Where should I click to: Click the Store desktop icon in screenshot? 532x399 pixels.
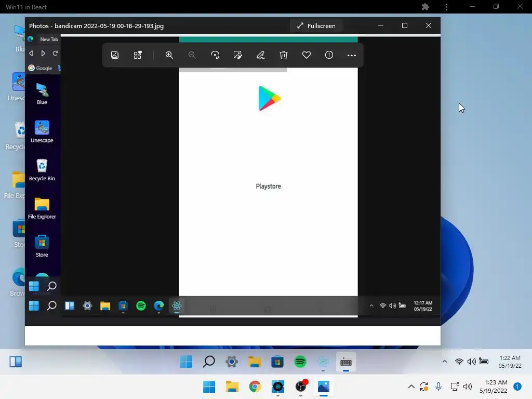point(42,246)
